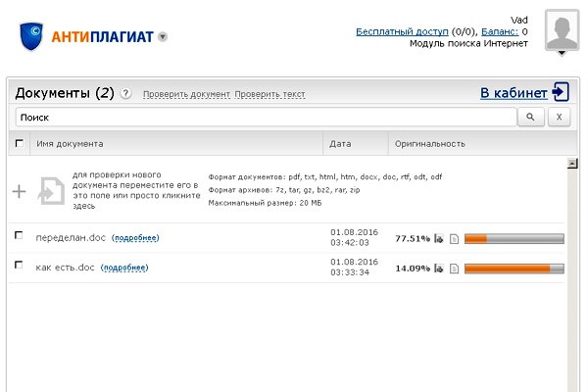Open the dropdown arrow beside the Антиплагиат logo

click(163, 37)
